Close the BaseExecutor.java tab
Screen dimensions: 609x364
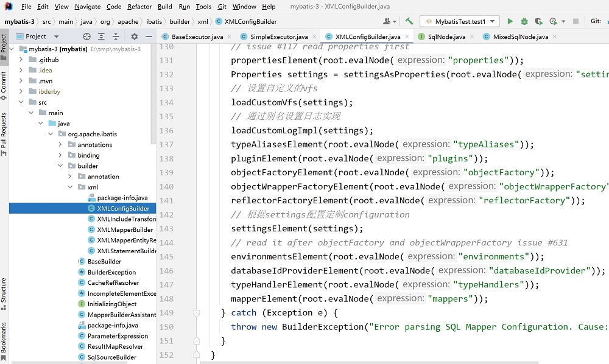point(230,37)
